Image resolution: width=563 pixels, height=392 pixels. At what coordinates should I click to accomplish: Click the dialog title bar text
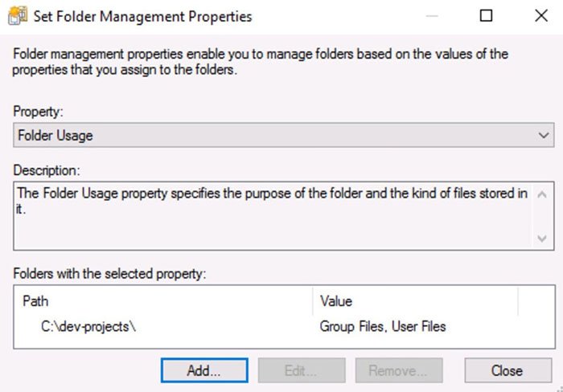[142, 17]
